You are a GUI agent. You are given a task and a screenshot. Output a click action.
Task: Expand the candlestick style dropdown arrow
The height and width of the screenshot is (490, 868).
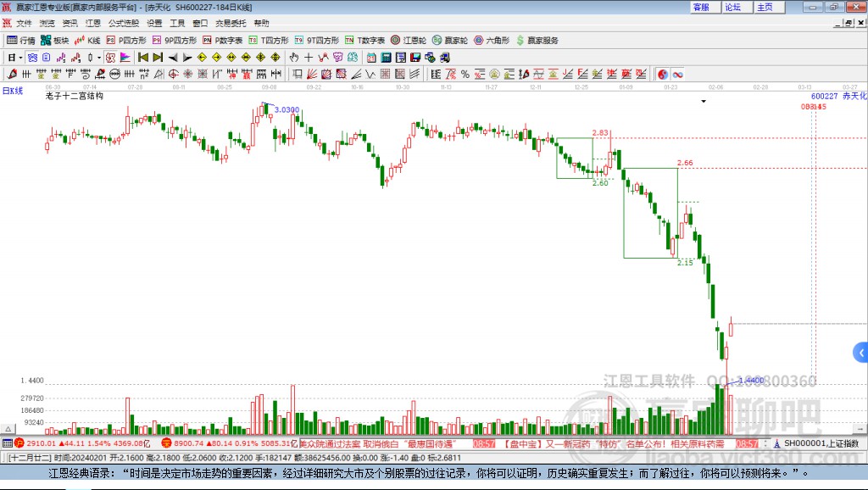[x=99, y=58]
